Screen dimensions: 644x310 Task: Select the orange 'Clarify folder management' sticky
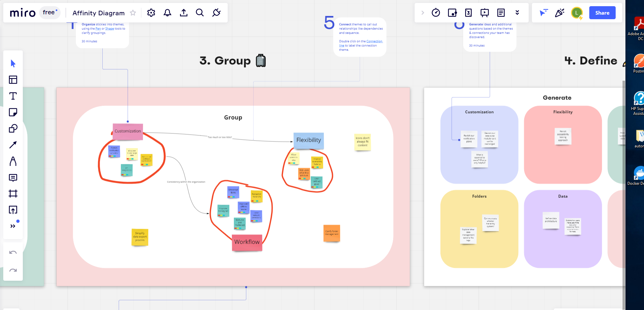(332, 233)
